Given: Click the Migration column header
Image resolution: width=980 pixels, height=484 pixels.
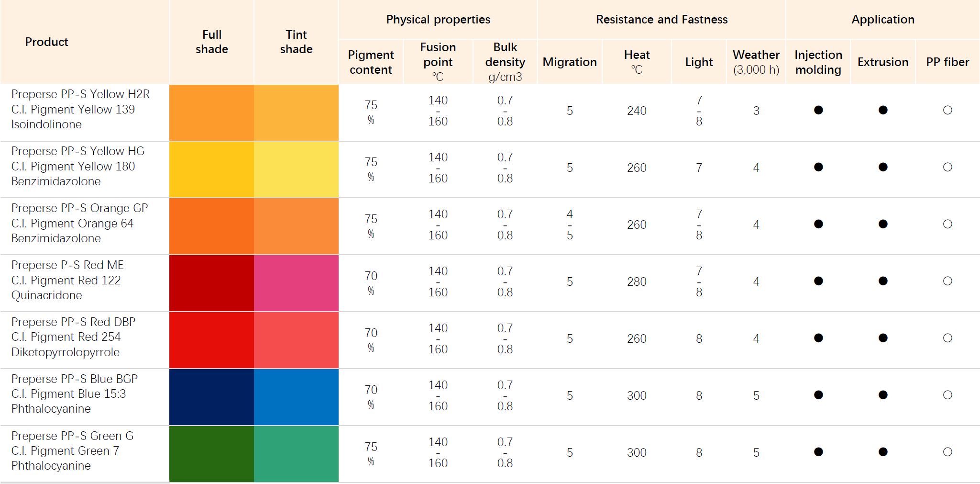Looking at the screenshot, I should [x=570, y=62].
